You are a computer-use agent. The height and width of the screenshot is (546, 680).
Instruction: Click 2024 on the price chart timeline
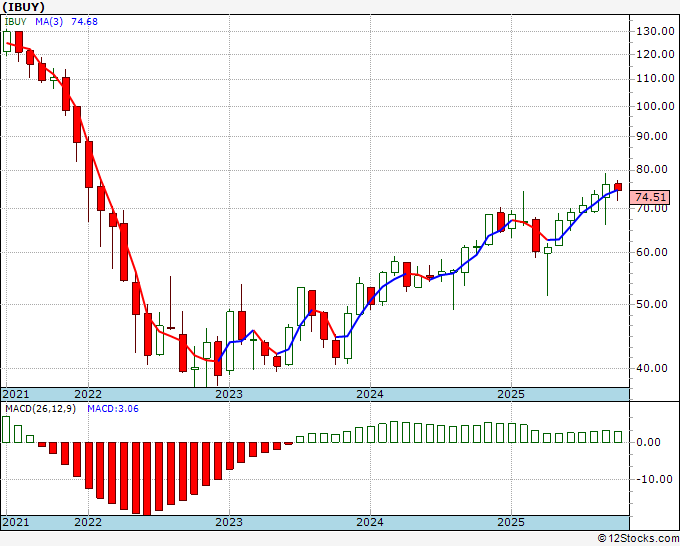tap(370, 394)
